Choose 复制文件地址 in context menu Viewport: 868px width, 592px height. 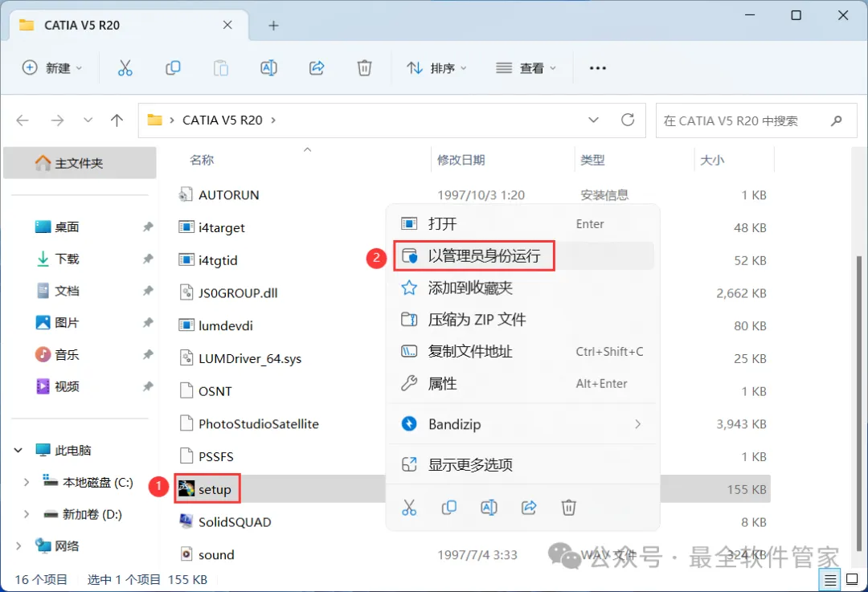523,351
